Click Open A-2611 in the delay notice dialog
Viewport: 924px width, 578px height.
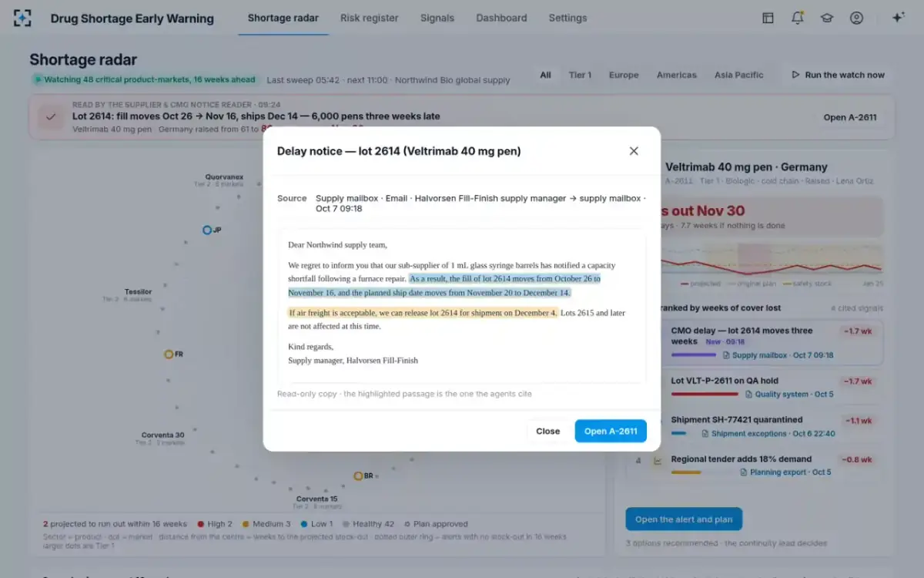pyautogui.click(x=611, y=431)
